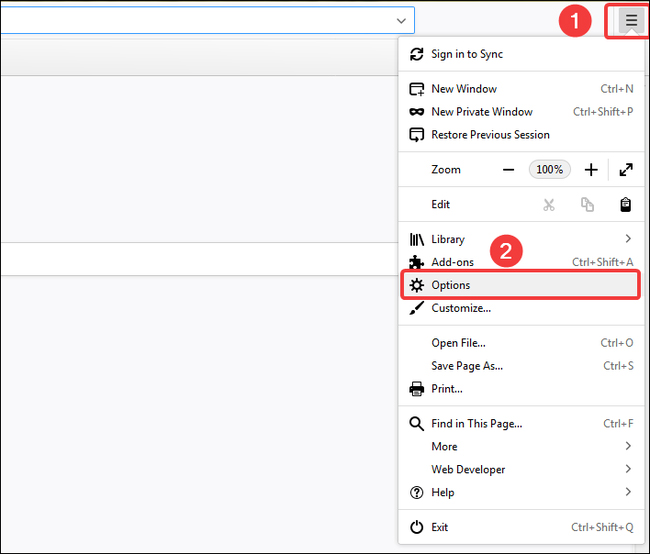Image resolution: width=650 pixels, height=554 pixels.
Task: Open the address bar dropdown arrow
Action: click(401, 20)
